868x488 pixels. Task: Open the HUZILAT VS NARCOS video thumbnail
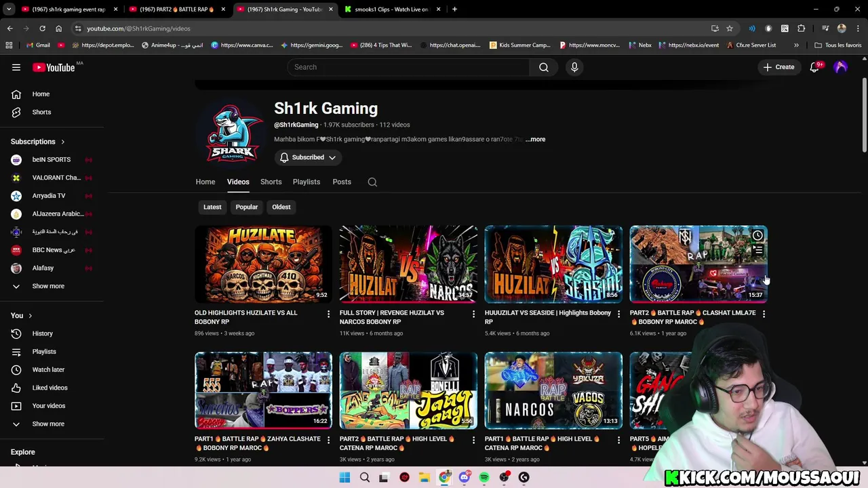pos(408,264)
